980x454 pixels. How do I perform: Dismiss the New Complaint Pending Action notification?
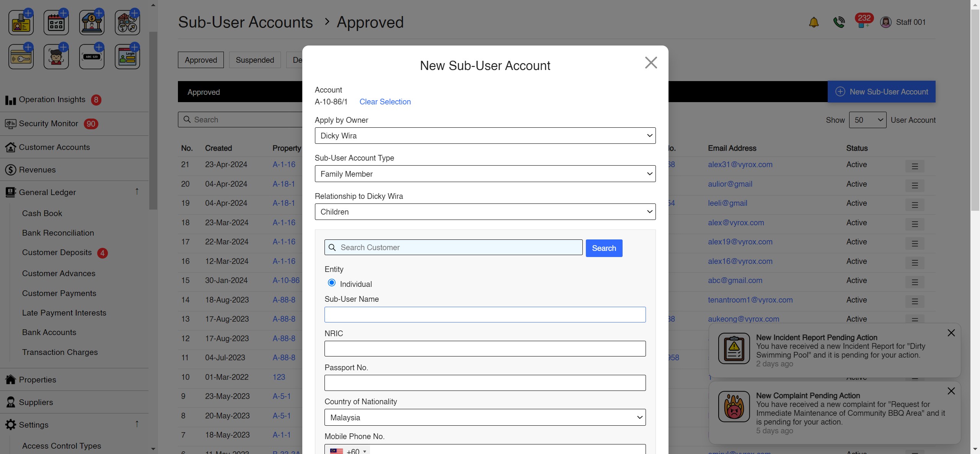tap(951, 391)
